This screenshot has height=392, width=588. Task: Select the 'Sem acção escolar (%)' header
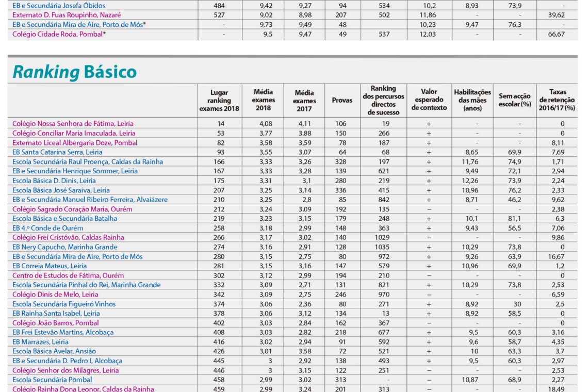[x=515, y=100]
